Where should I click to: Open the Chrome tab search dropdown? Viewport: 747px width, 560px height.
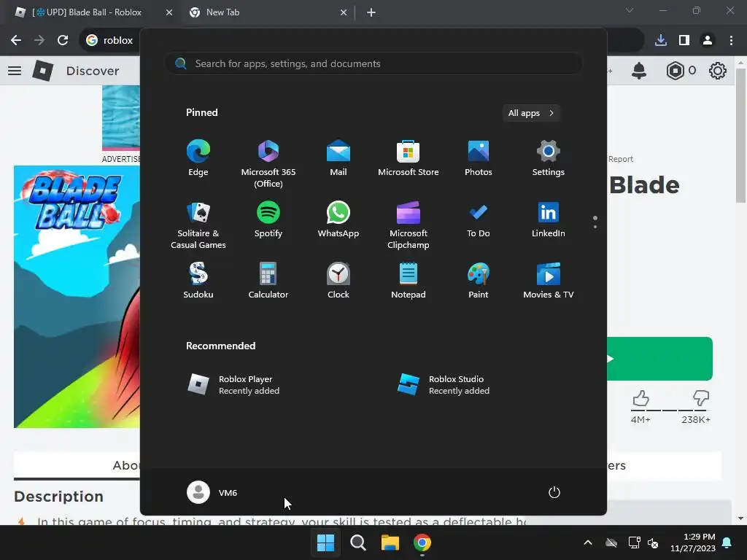(630, 10)
